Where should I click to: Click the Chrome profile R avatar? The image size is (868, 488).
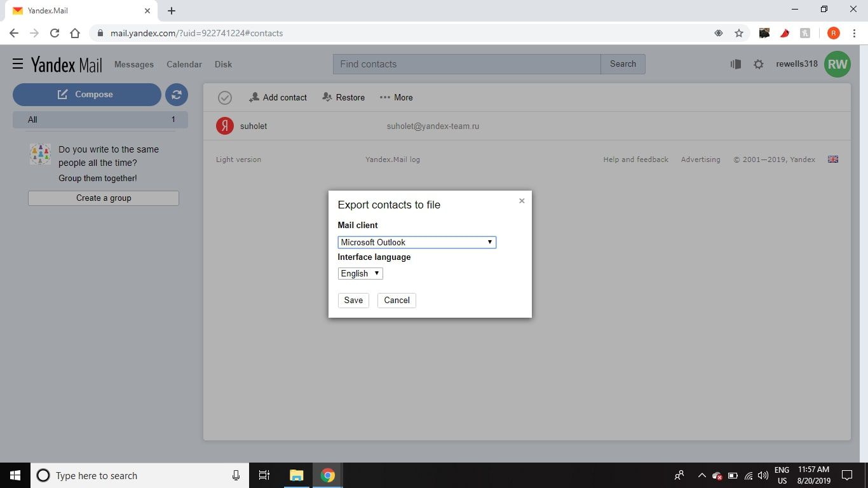[x=834, y=33]
